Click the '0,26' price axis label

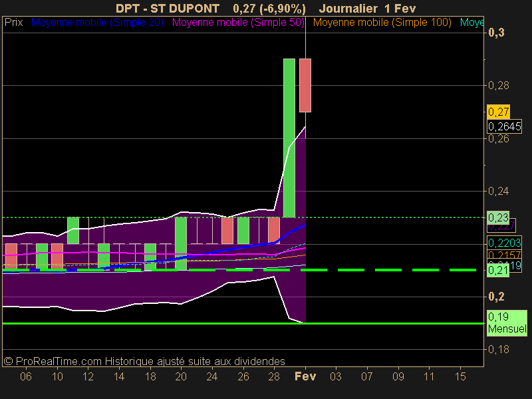[498, 138]
